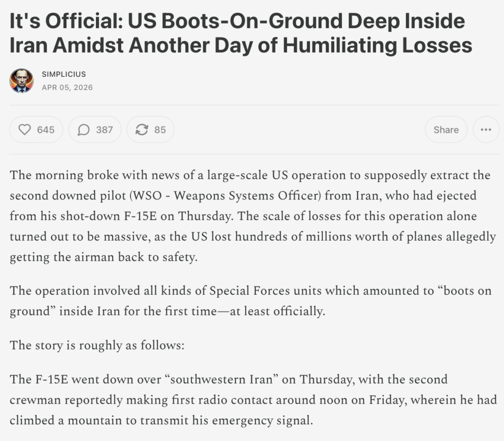Open the three-dot more options menu
The height and width of the screenshot is (441, 504).
tap(486, 130)
